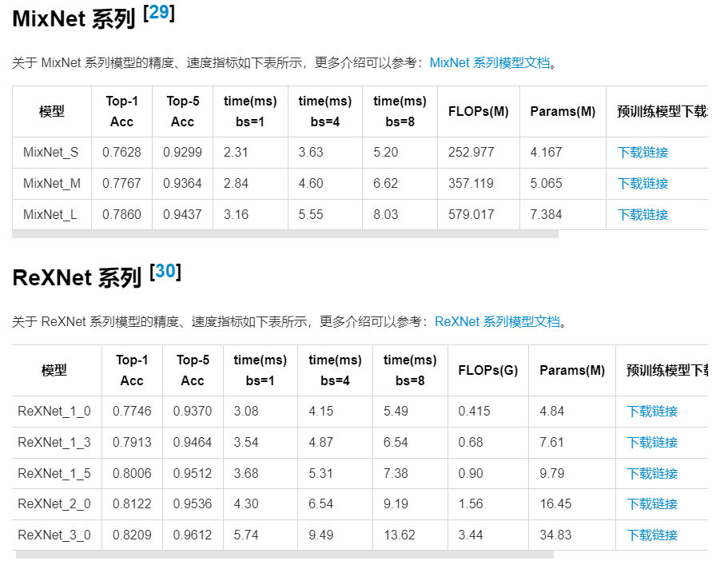Click 下载链接 for MixNet_S
Screen dimensions: 728x565
coord(642,153)
